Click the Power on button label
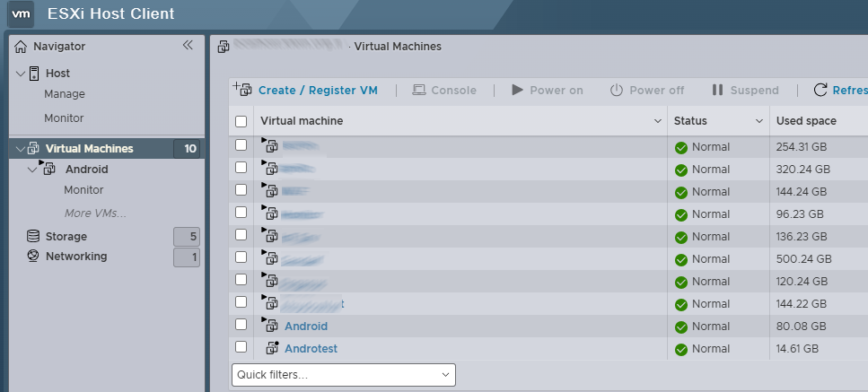Image resolution: width=868 pixels, height=392 pixels. pos(557,90)
